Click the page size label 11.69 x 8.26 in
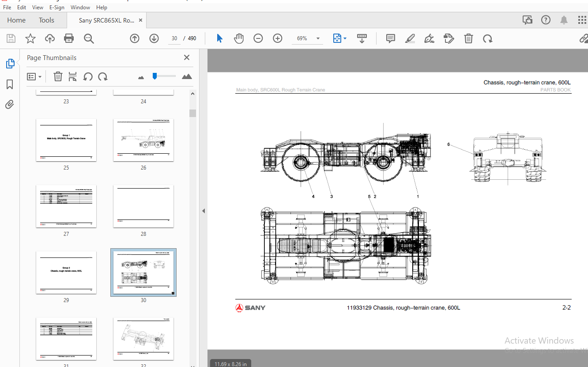The width and height of the screenshot is (588, 367). (230, 363)
